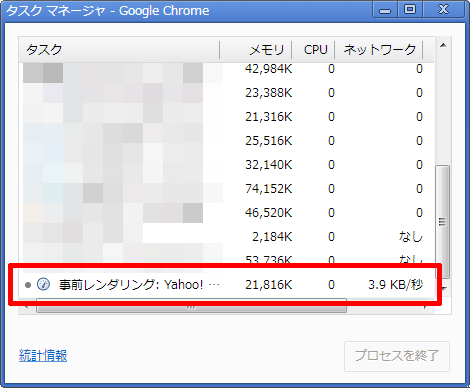Click the prerender speedometer icon beside Yahoo! task
Viewport: 470px width, 388px height.
coord(43,284)
